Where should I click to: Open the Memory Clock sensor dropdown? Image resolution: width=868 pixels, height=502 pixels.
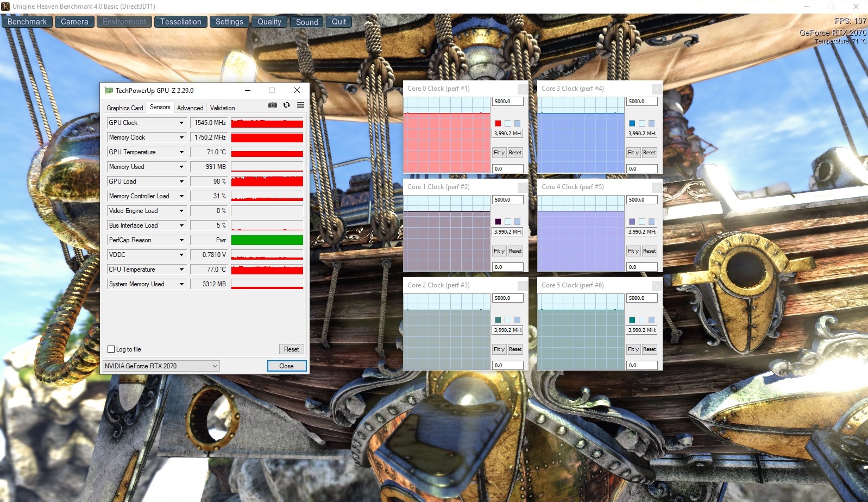181,137
